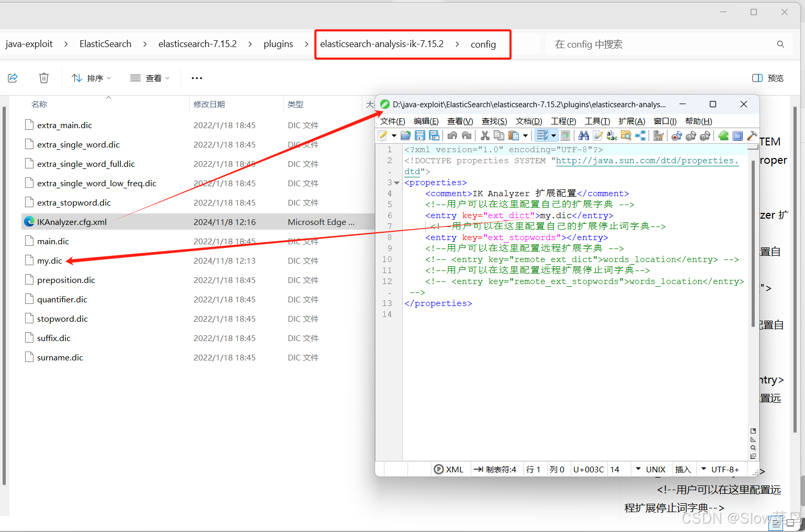Open the 查看 view dropdown in Explorer

point(150,78)
